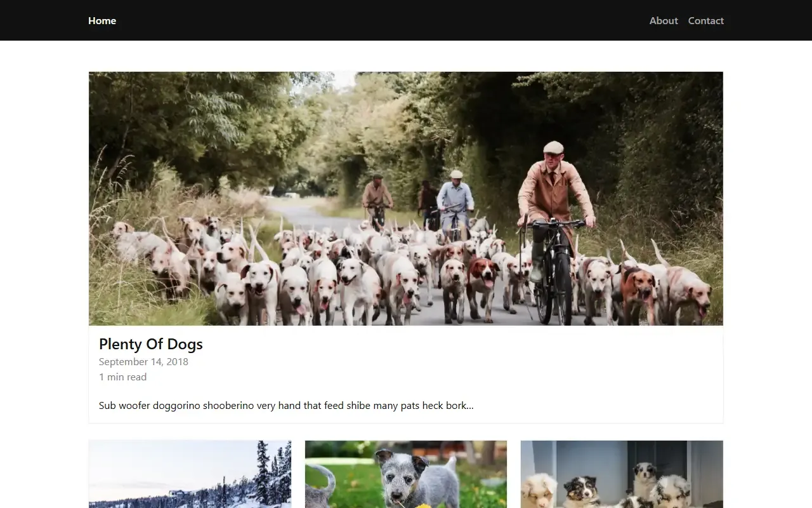The height and width of the screenshot is (508, 812).
Task: Open the Plenty Of Dogs post title
Action: 151,344
